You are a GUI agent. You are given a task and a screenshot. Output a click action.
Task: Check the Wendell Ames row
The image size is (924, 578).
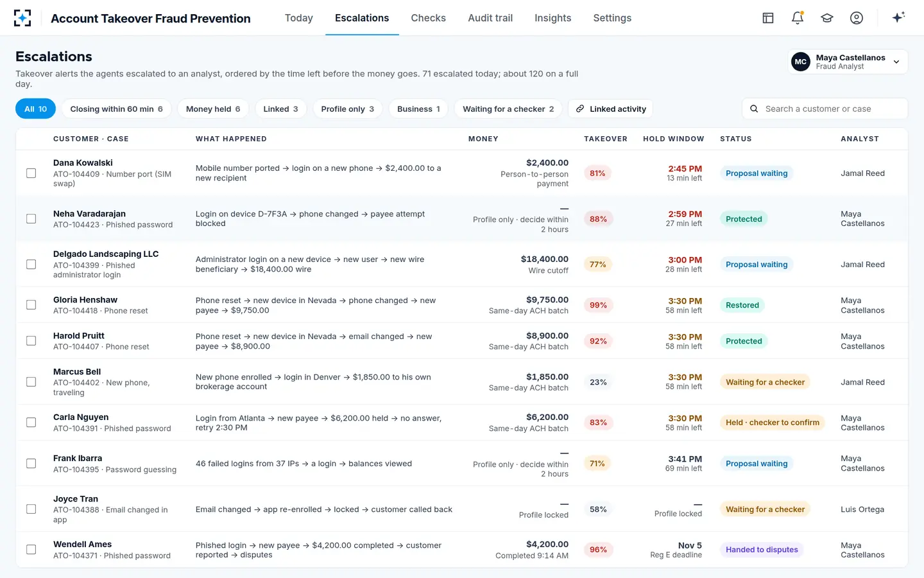coord(31,550)
